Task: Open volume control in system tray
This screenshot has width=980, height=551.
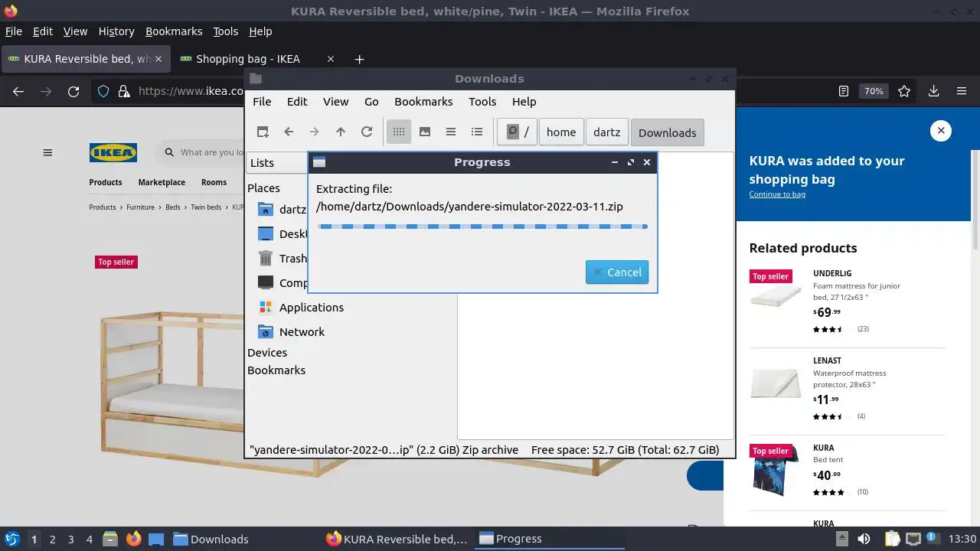Action: tap(864, 539)
